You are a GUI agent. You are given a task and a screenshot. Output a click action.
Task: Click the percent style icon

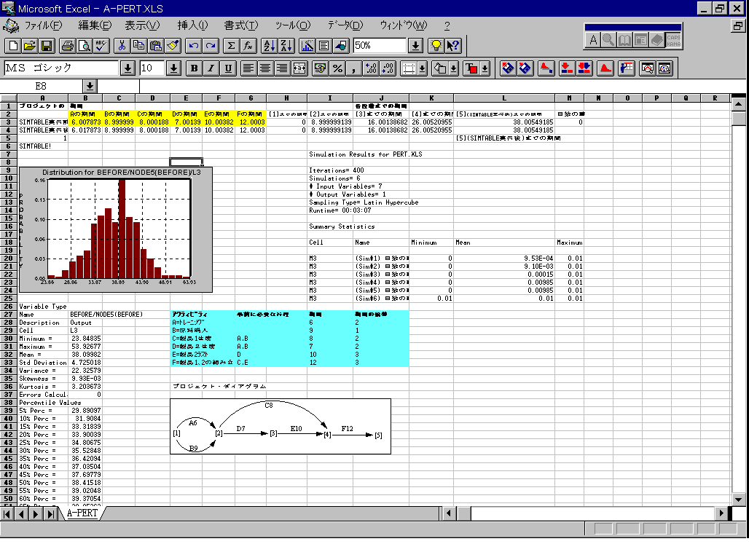point(337,68)
